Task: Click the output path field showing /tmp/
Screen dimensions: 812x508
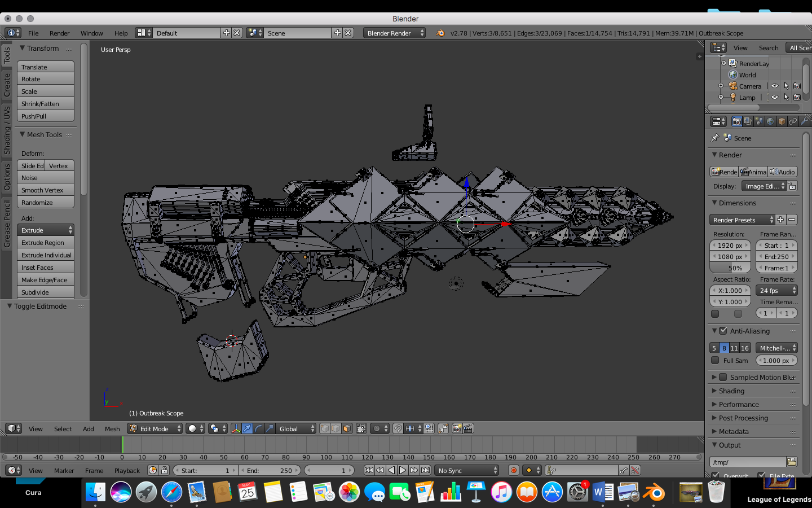Action: click(x=748, y=462)
